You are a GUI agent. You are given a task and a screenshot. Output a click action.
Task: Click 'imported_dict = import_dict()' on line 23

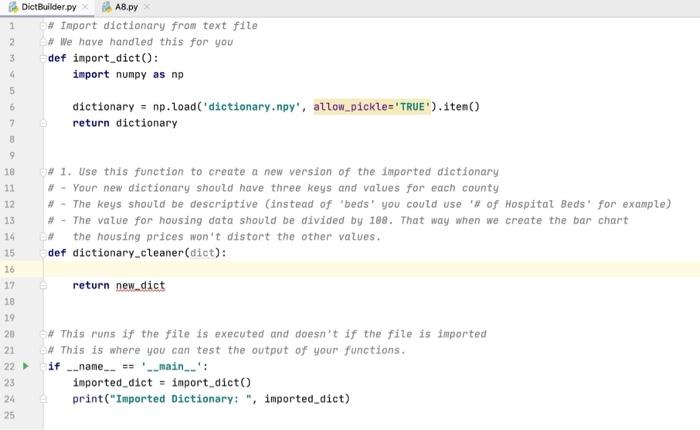(162, 383)
